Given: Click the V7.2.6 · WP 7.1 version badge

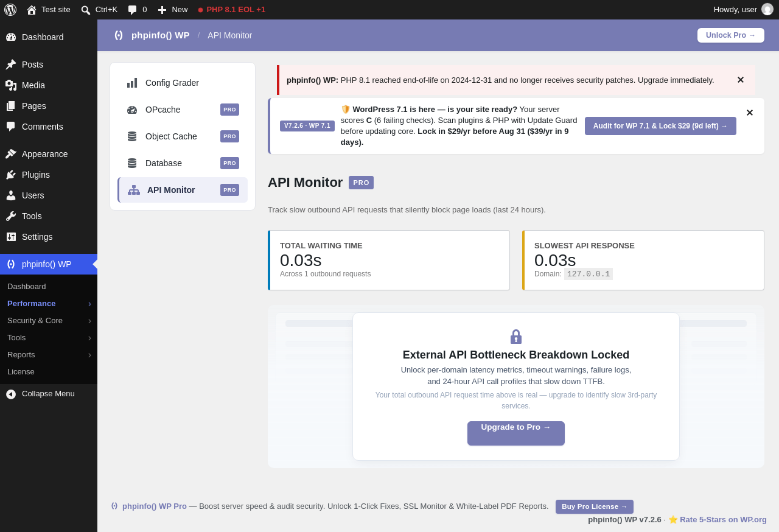Looking at the screenshot, I should (307, 126).
